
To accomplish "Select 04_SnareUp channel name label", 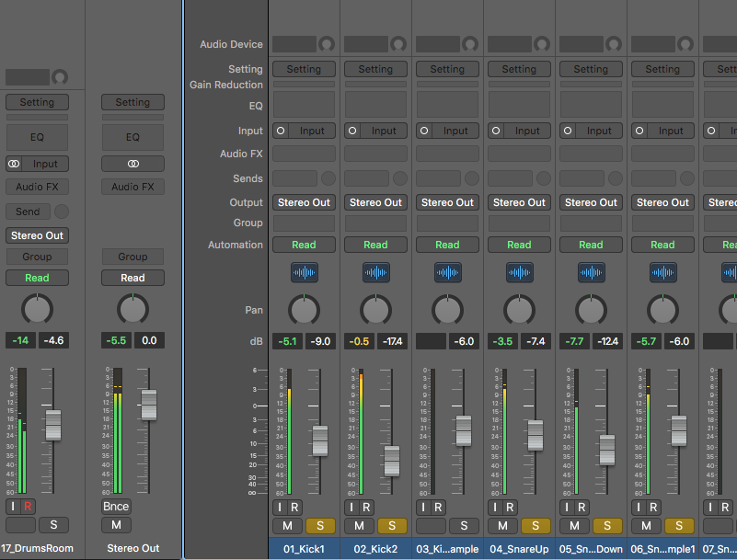I will 519,549.
